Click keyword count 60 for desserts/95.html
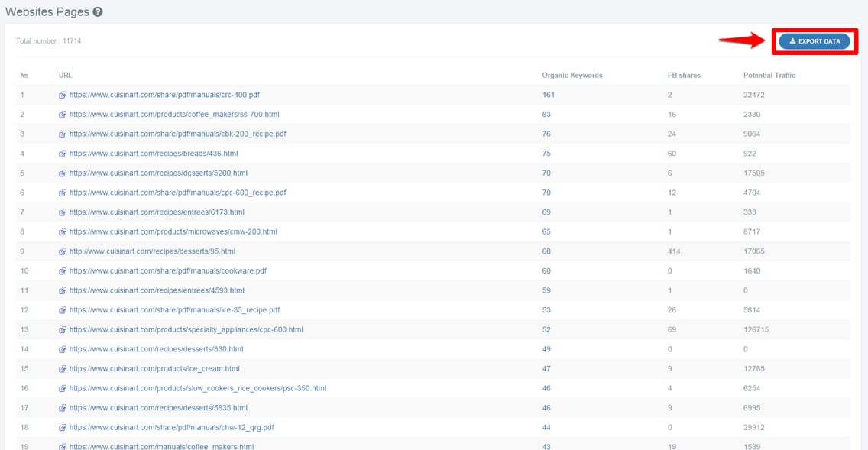Image resolution: width=868 pixels, height=450 pixels. pyautogui.click(x=546, y=251)
